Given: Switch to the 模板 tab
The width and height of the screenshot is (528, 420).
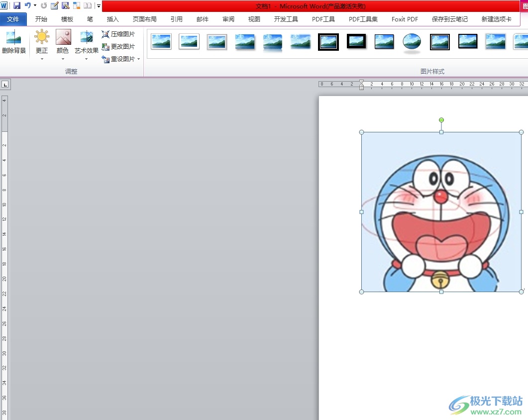Looking at the screenshot, I should click(x=67, y=19).
